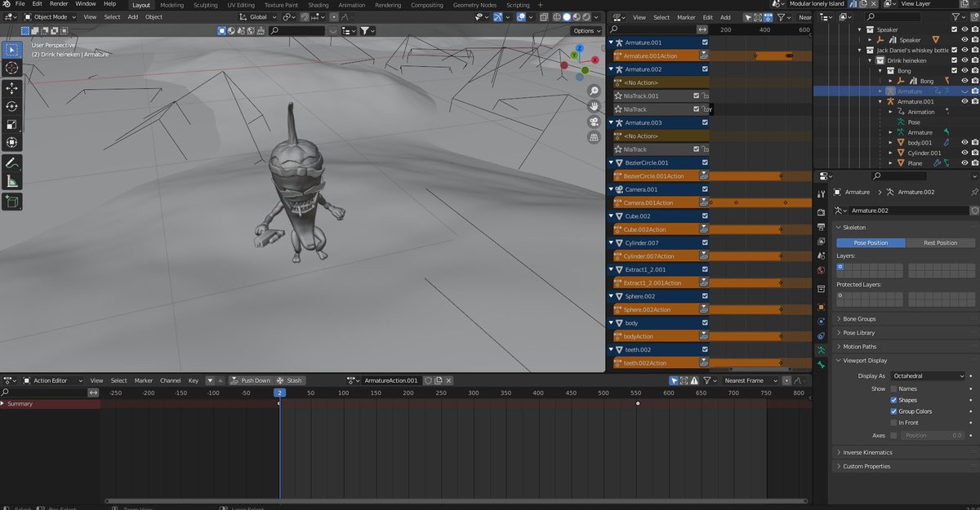Select the Scale tool
The height and width of the screenshot is (510, 980).
(x=11, y=125)
